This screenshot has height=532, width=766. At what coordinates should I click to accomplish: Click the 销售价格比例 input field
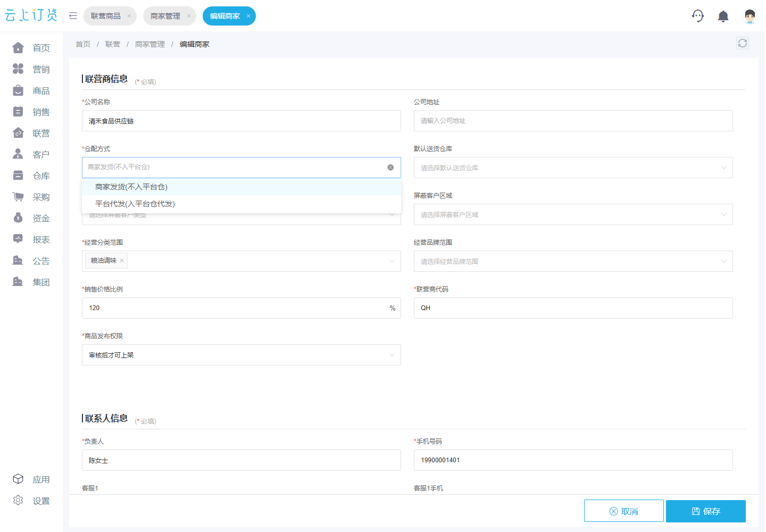242,308
